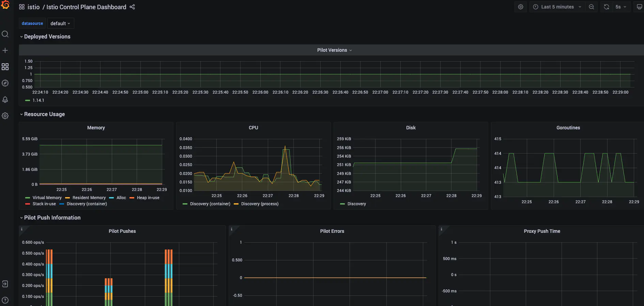Screen dimensions: 644x306
Task: Open the Explore compass icon in sidebar
Action: point(5,83)
